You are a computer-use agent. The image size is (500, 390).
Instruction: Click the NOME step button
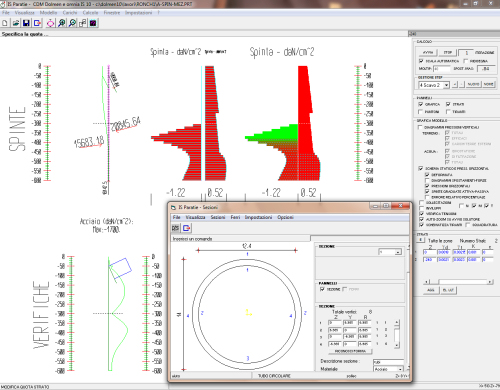pyautogui.click(x=489, y=84)
